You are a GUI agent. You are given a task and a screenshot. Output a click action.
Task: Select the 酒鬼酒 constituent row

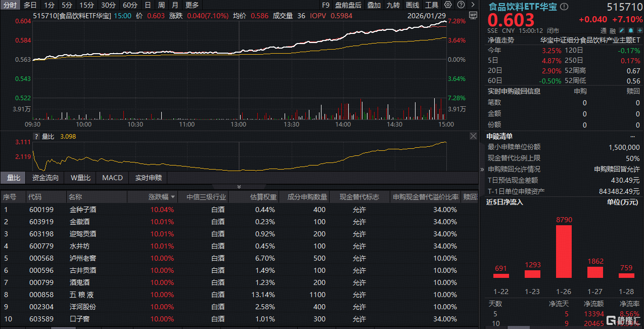click(239, 282)
